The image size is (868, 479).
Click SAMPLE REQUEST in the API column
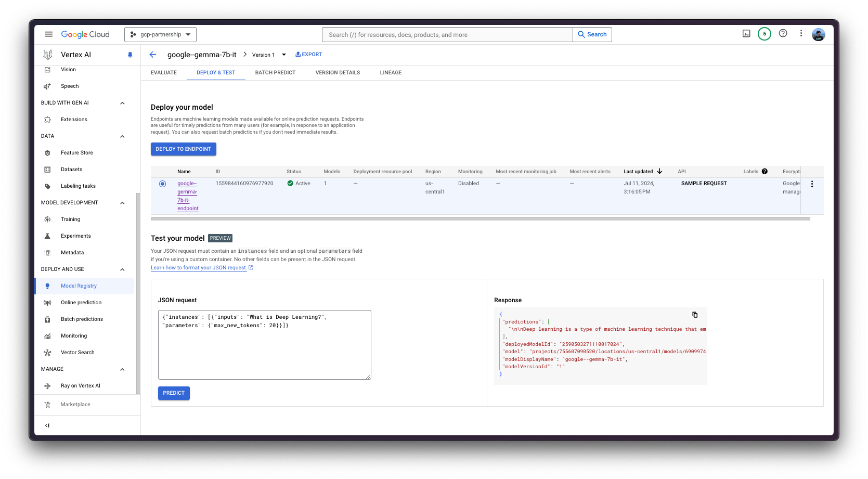tap(704, 184)
